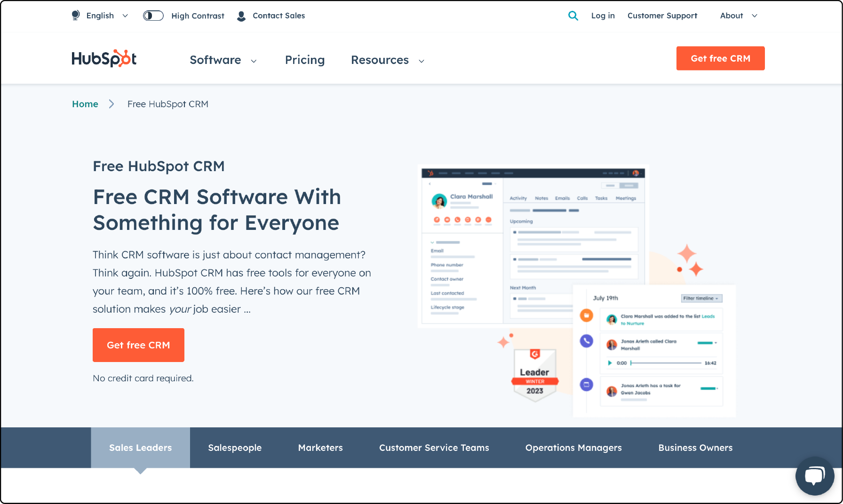This screenshot has width=843, height=504.
Task: Click the globe language icon
Action: 76,16
